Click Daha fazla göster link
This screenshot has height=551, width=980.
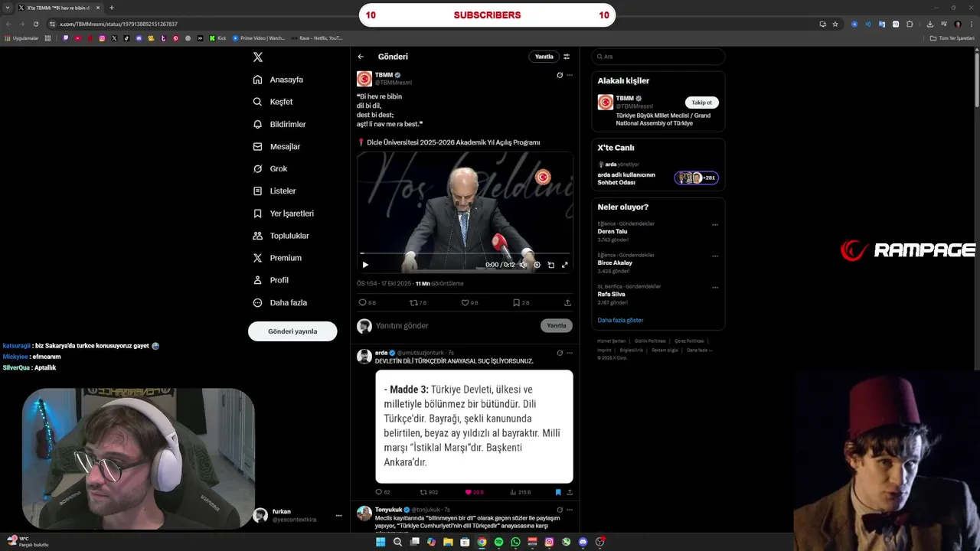coord(620,320)
